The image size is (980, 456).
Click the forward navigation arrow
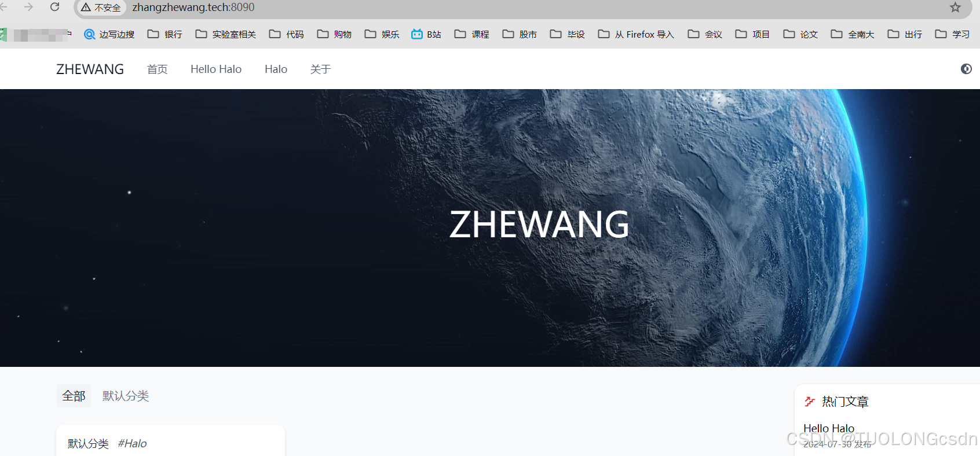(x=28, y=7)
